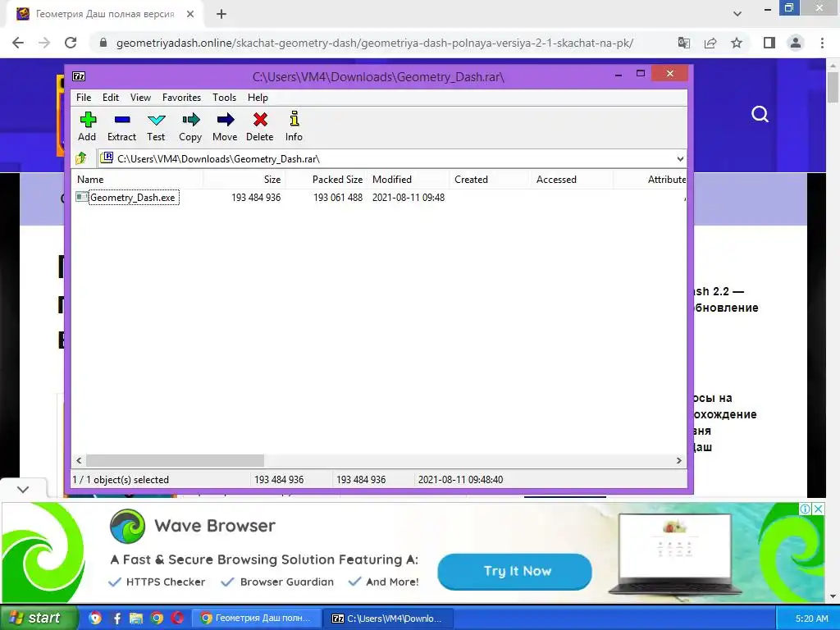The image size is (840, 630).
Task: Click the Chrome forward arrow
Action: tap(44, 43)
